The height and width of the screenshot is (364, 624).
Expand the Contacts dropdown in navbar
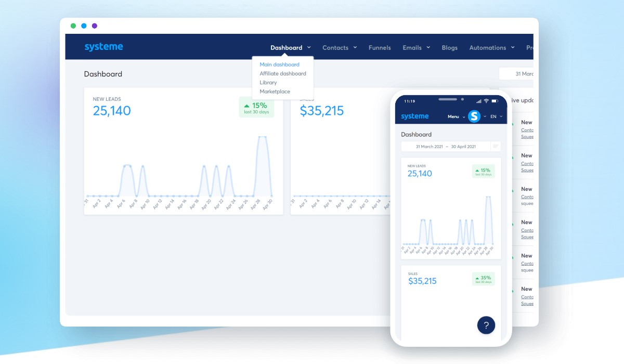tap(340, 48)
